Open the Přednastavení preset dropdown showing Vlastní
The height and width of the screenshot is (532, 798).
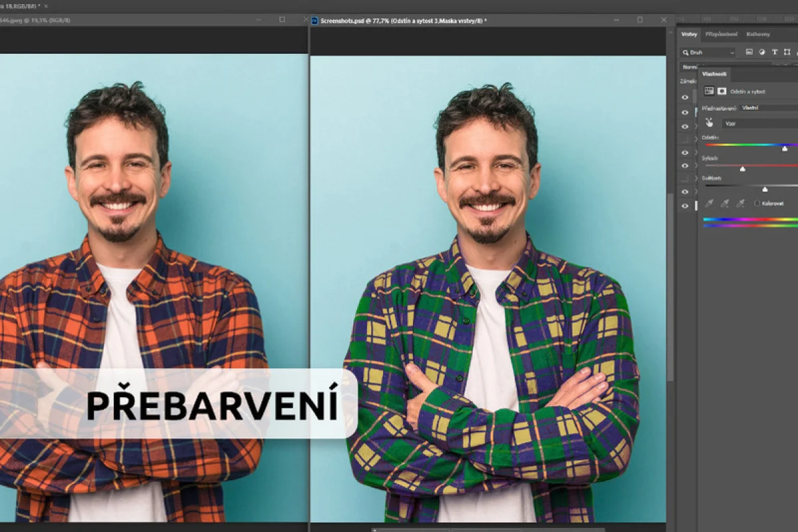pos(768,107)
